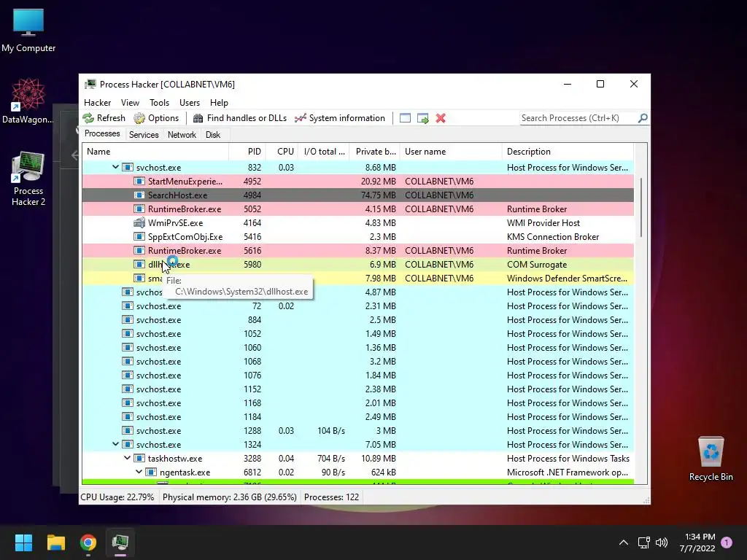Click the Search Processes input field
Image resolution: width=747 pixels, height=560 pixels.
click(578, 118)
